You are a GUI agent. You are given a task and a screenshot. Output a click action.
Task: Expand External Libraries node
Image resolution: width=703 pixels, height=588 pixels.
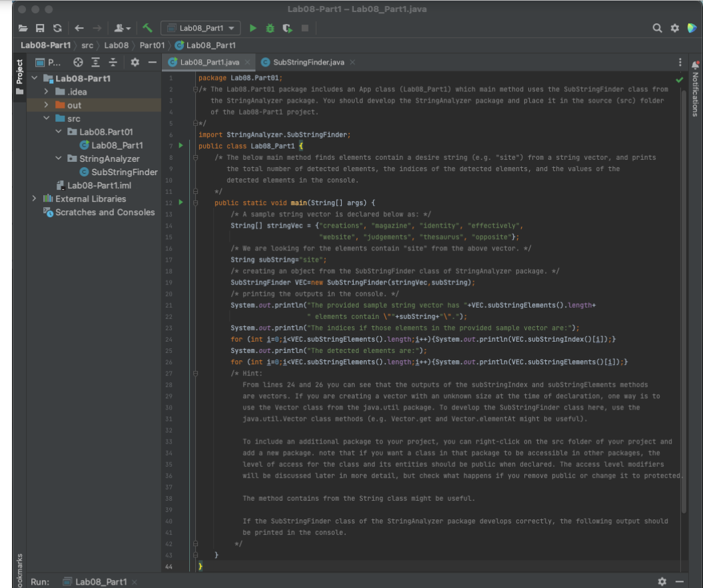[35, 198]
